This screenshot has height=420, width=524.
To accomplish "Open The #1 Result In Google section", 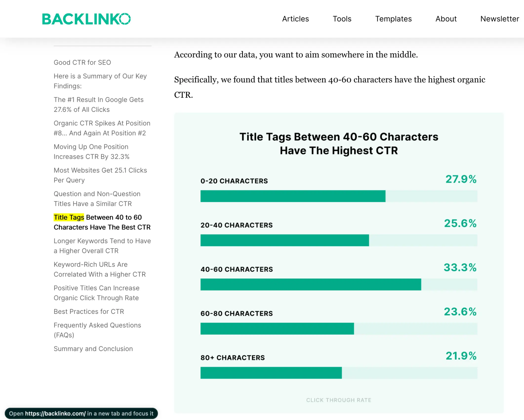I will (x=99, y=104).
